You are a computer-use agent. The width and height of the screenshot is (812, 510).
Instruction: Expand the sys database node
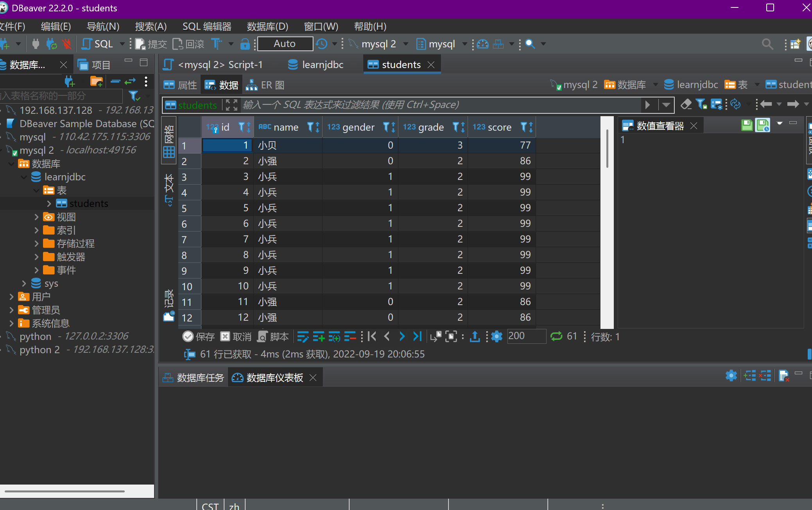(23, 283)
